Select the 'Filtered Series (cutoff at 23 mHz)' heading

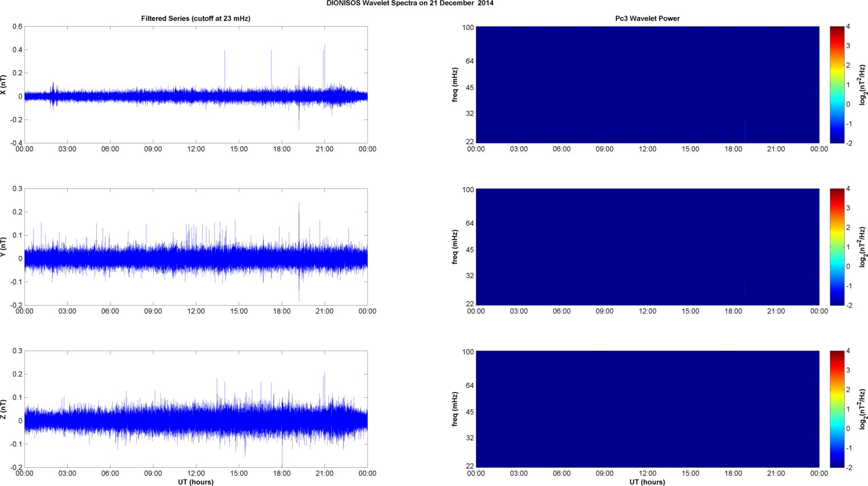[196, 18]
